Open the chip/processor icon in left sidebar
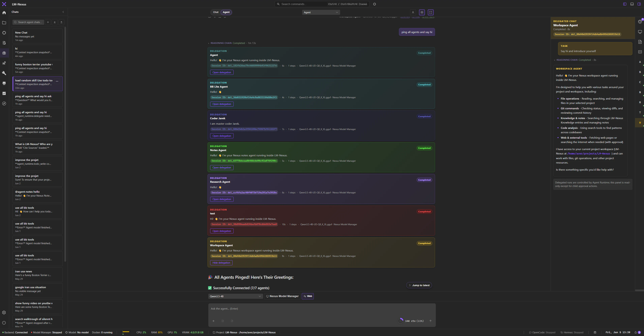Image resolution: width=644 pixels, height=336 pixels. coord(4,33)
